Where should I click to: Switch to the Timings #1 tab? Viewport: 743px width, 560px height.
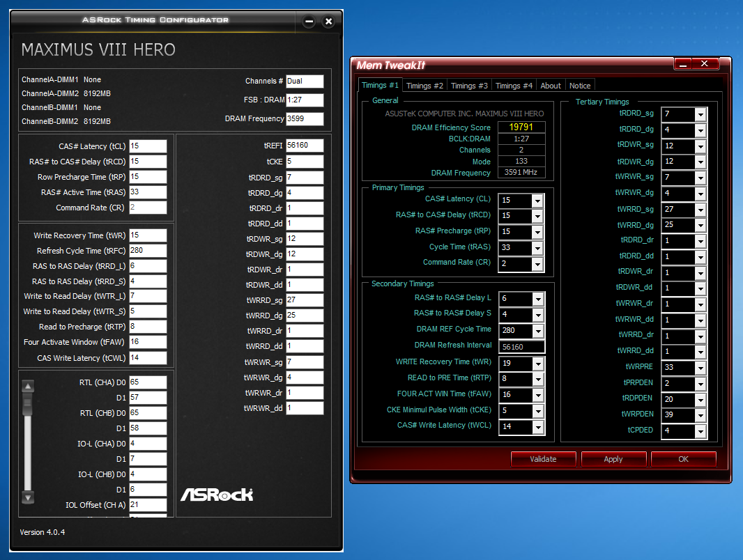pos(380,85)
